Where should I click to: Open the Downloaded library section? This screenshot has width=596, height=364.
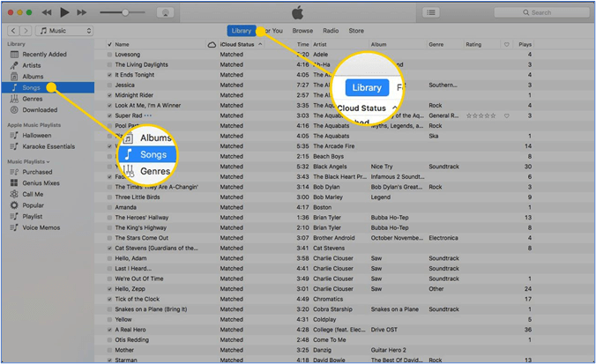tap(40, 110)
